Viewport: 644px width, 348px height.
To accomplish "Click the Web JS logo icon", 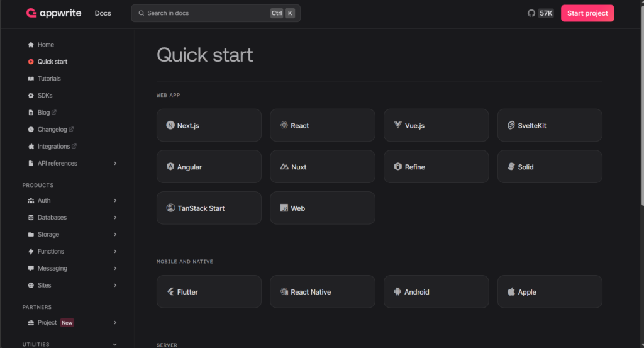I will [x=284, y=208].
